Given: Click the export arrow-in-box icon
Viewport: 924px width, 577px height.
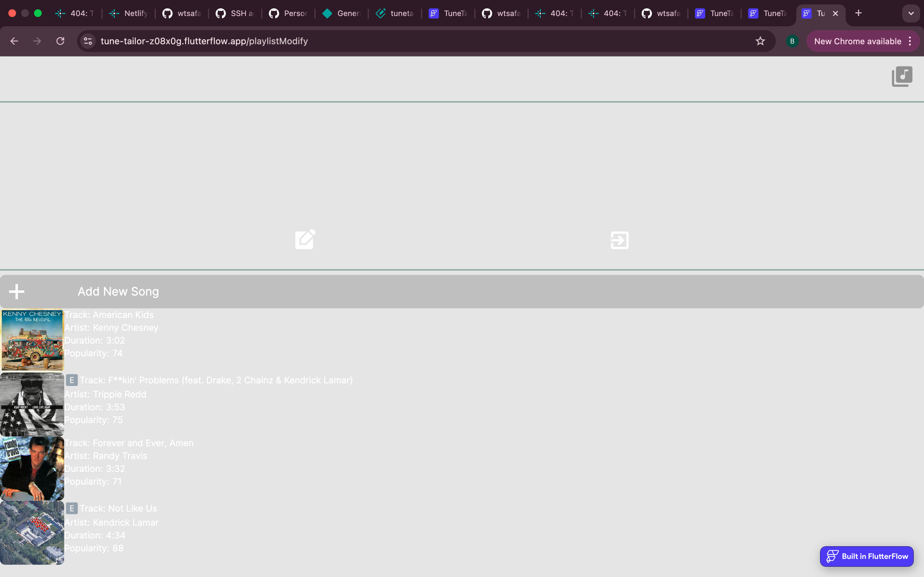Looking at the screenshot, I should [x=619, y=240].
